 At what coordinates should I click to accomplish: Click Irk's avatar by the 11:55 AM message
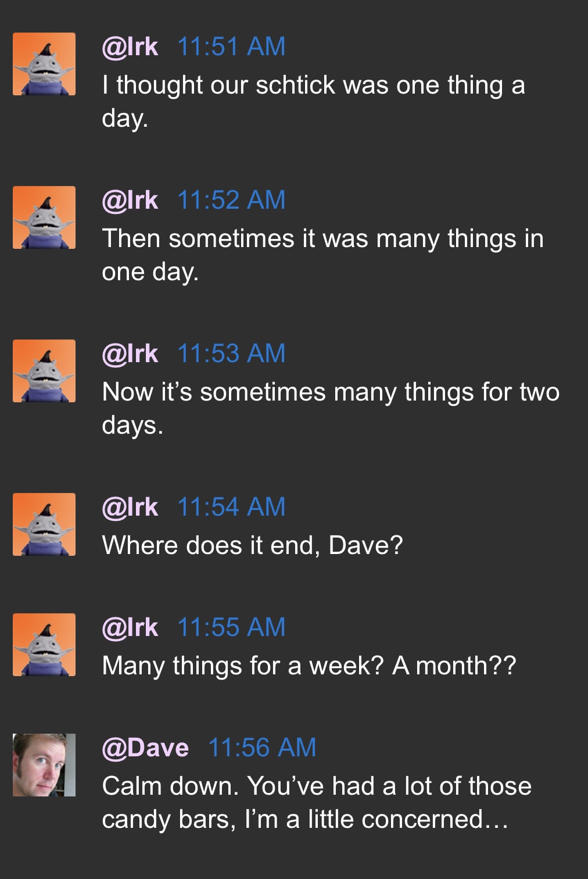click(44, 645)
